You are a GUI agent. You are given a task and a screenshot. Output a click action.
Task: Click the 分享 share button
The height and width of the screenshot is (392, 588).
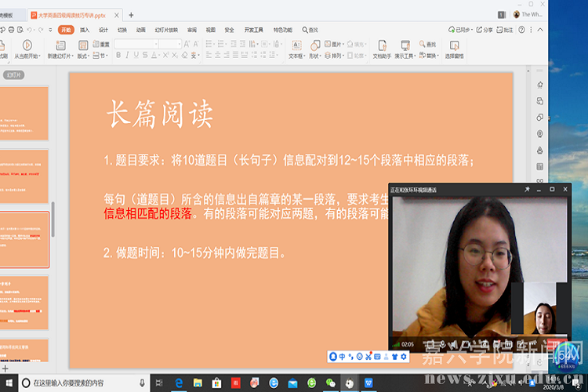coord(484,30)
